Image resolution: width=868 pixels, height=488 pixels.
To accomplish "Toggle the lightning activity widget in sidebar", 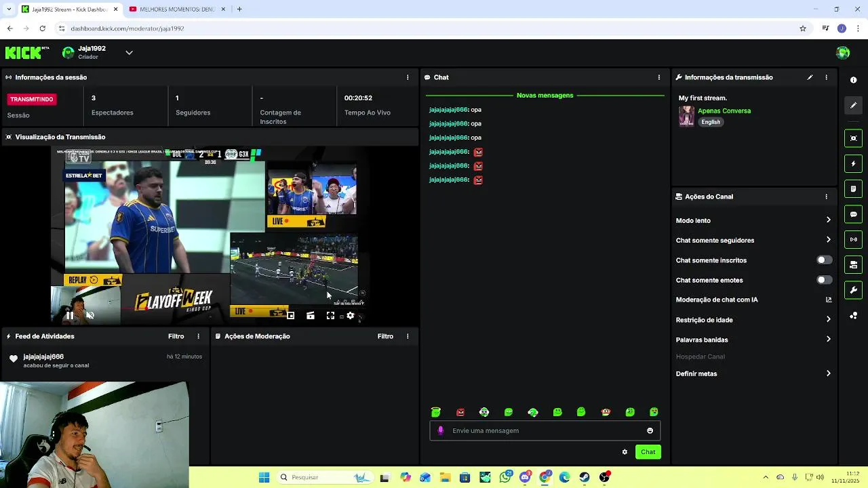I will point(854,163).
